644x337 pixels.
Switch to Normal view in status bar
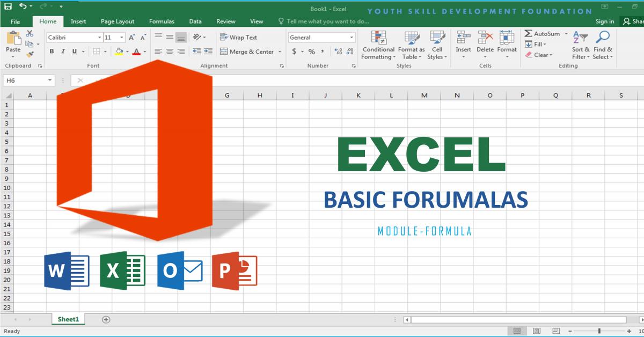point(517,331)
